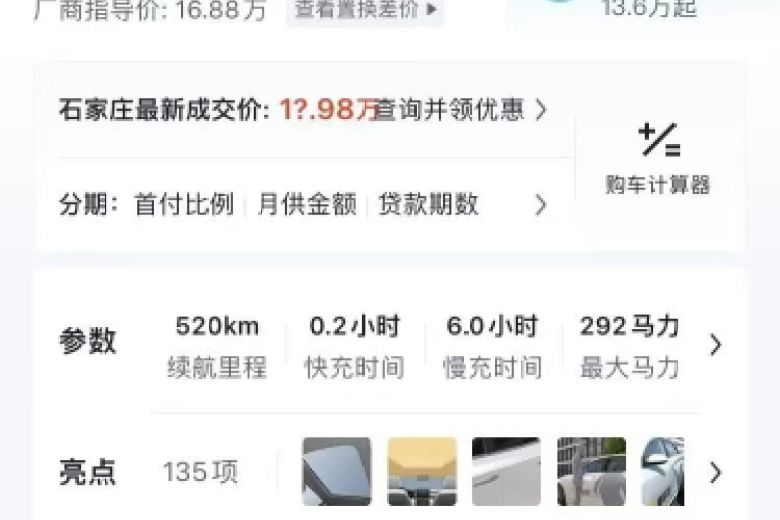The image size is (780, 520).
Task: Expand the 分期 installment options chevron
Action: click(541, 205)
